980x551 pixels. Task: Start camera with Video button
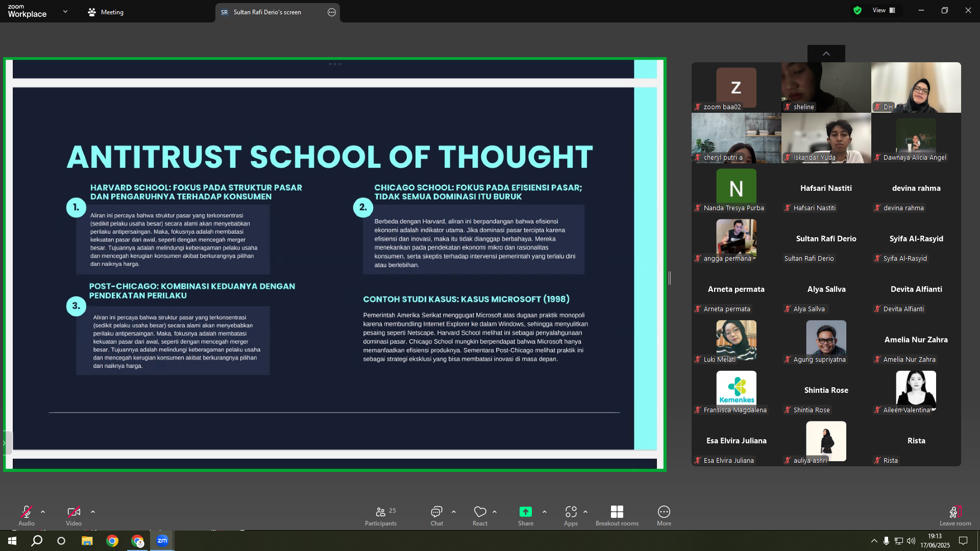73,515
